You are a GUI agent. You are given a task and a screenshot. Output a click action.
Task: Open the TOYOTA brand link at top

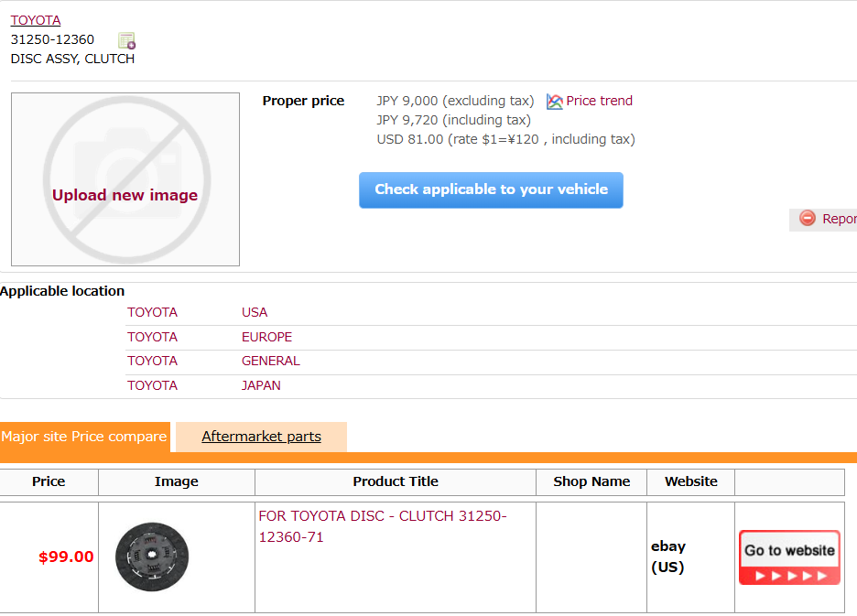36,20
